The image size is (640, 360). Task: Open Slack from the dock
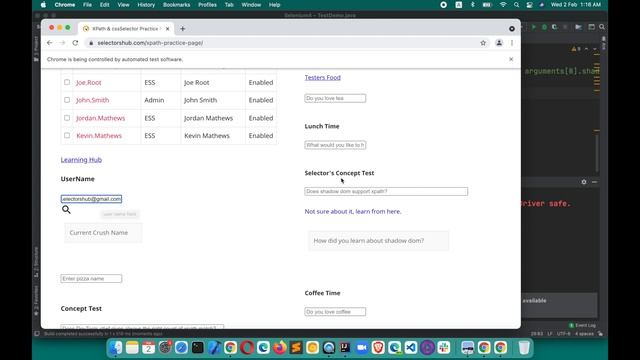[444, 347]
